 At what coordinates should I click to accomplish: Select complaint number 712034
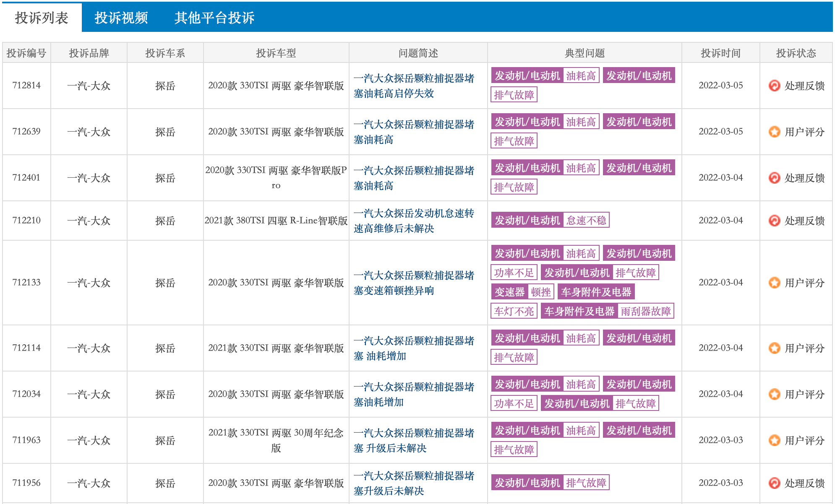[x=26, y=394]
